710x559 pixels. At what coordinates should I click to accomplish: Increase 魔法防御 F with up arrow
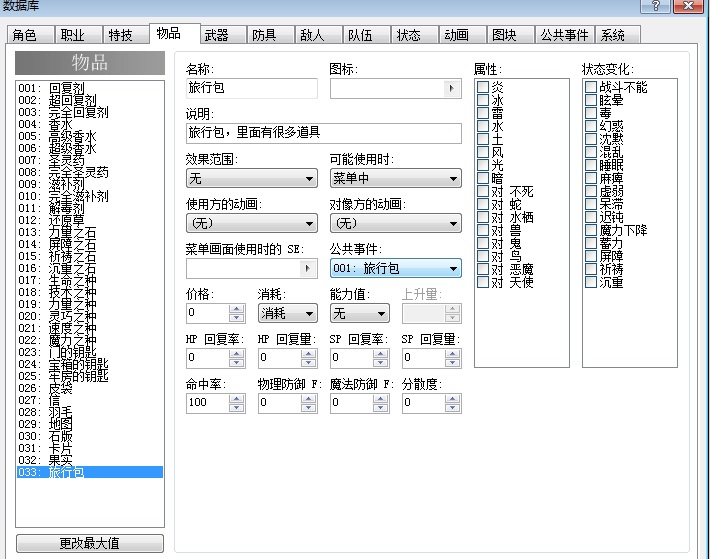(x=380, y=399)
